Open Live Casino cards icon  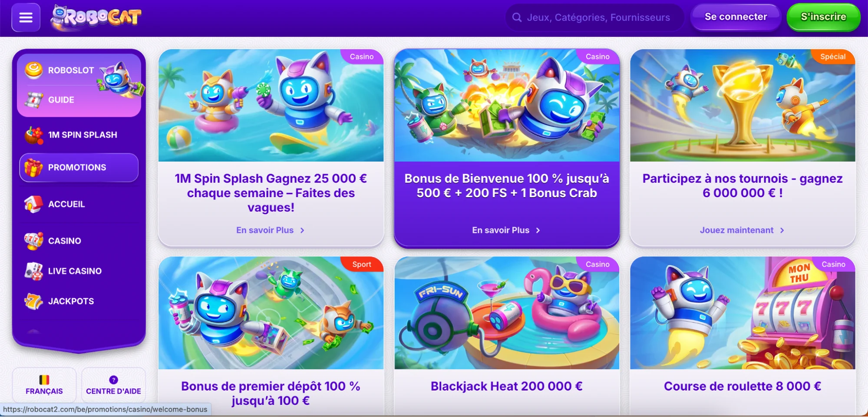[x=33, y=271]
